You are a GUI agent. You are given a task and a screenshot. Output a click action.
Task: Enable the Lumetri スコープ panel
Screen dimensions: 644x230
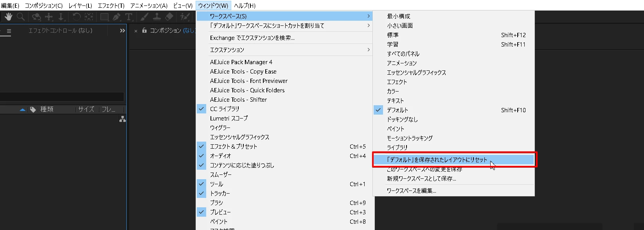click(x=284, y=119)
